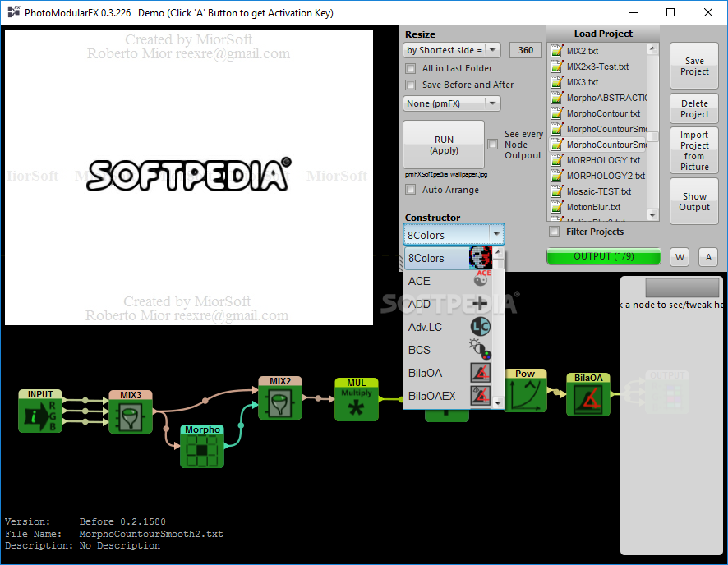728x565 pixels.
Task: Select the MUL Multiply node
Action: tap(357, 399)
